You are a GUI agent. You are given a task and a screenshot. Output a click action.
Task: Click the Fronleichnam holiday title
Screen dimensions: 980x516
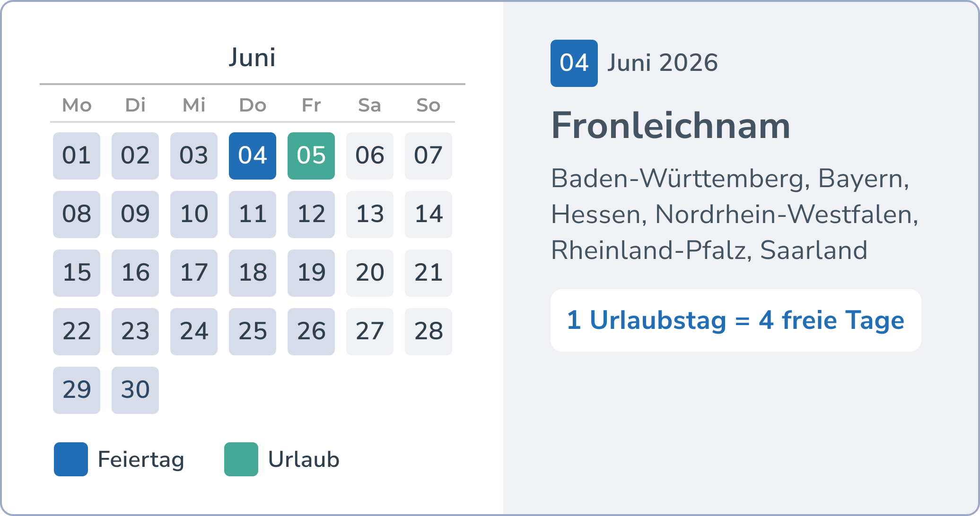(671, 127)
